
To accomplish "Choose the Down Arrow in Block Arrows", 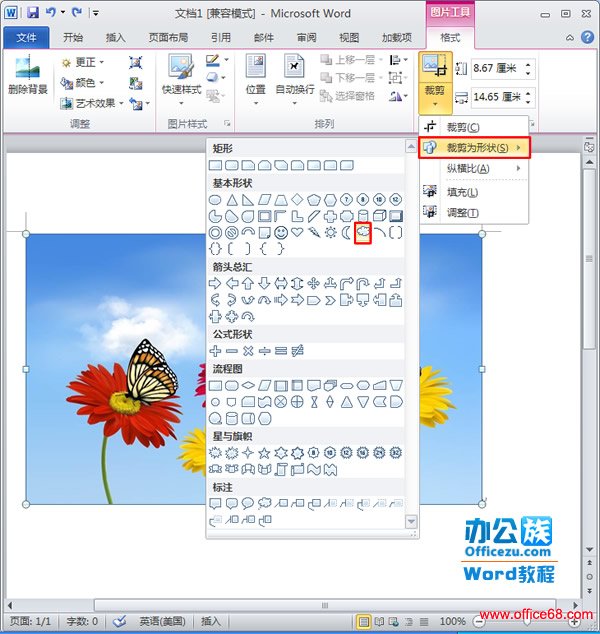I will [264, 283].
